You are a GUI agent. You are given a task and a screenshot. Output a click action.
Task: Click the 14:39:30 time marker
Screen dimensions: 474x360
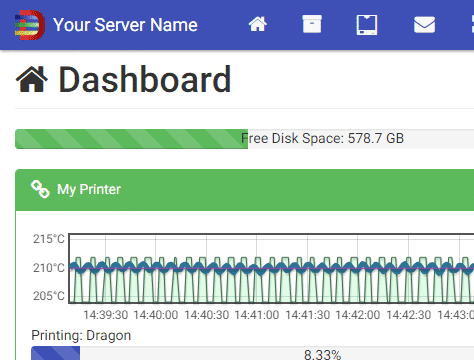coord(105,315)
